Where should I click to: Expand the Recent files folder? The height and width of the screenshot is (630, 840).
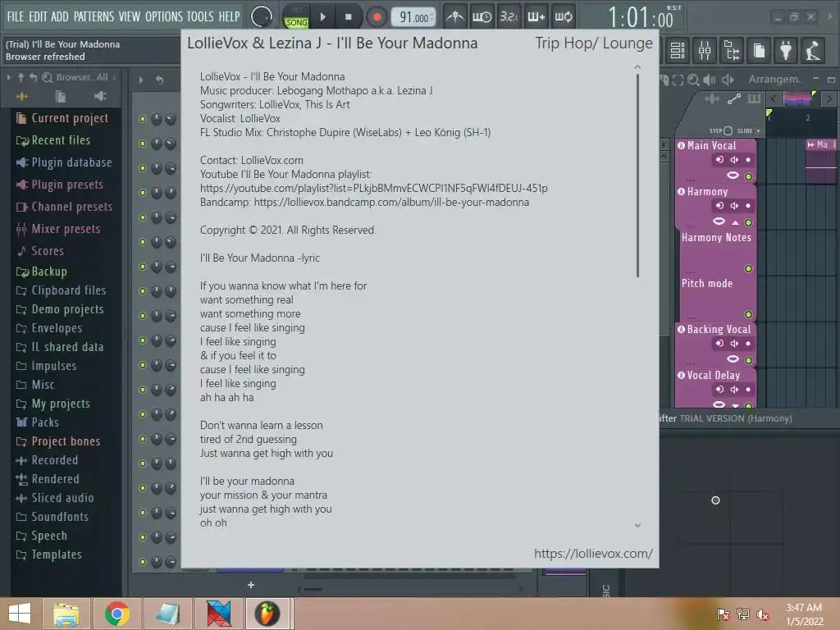point(52,140)
